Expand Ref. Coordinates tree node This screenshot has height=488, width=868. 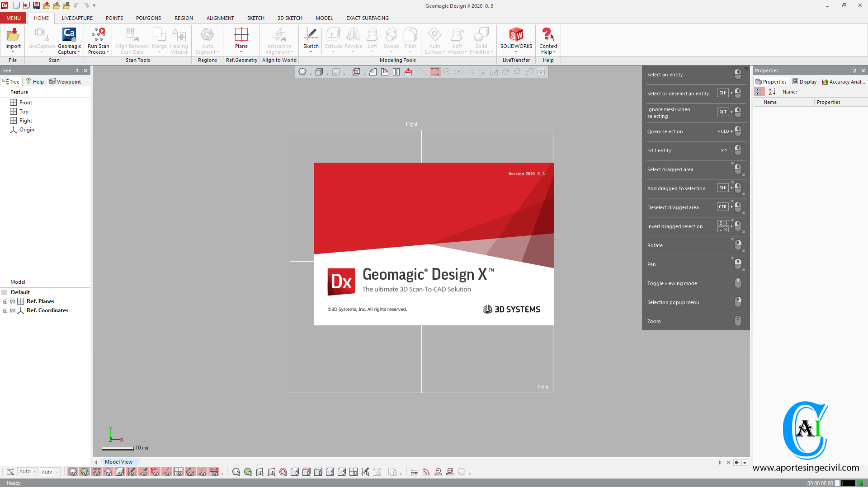coord(5,310)
